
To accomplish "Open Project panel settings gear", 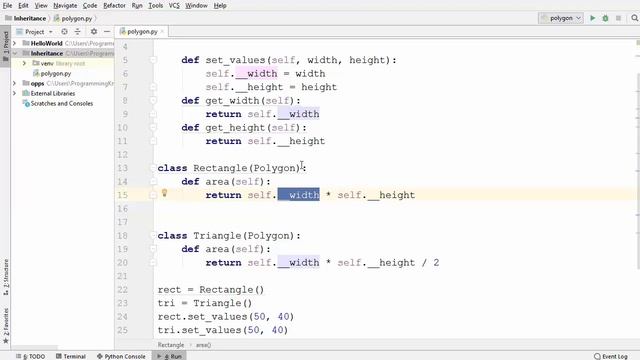I will [x=94, y=31].
